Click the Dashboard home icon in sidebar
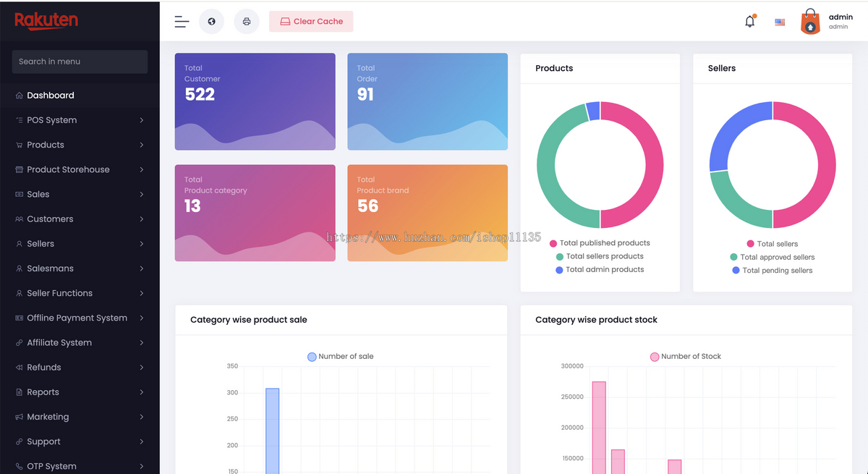Image resolution: width=868 pixels, height=474 pixels. [20, 96]
